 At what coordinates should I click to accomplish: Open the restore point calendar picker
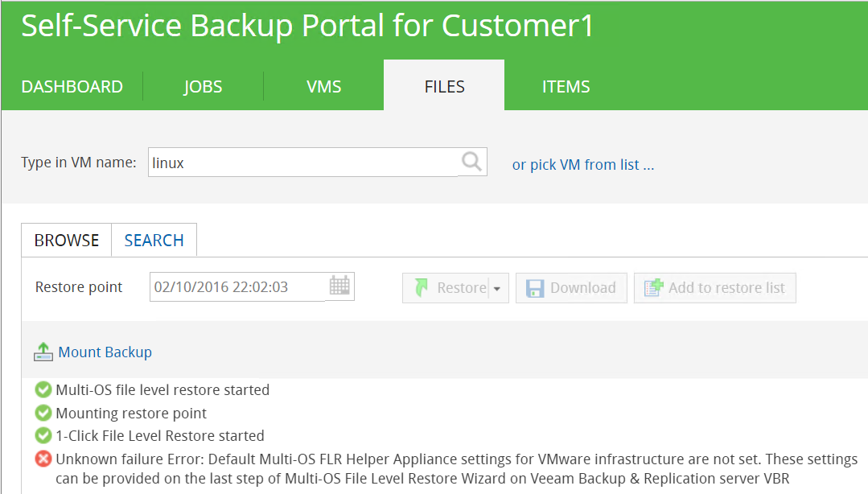click(x=339, y=286)
